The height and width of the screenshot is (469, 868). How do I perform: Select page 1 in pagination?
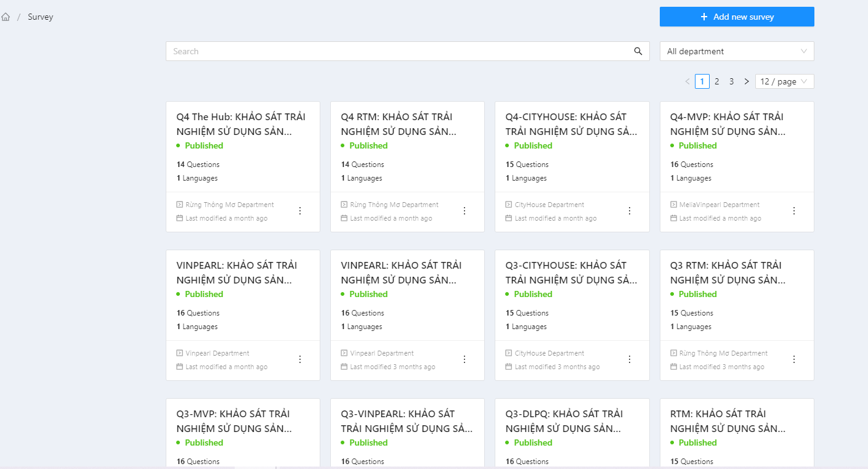702,81
